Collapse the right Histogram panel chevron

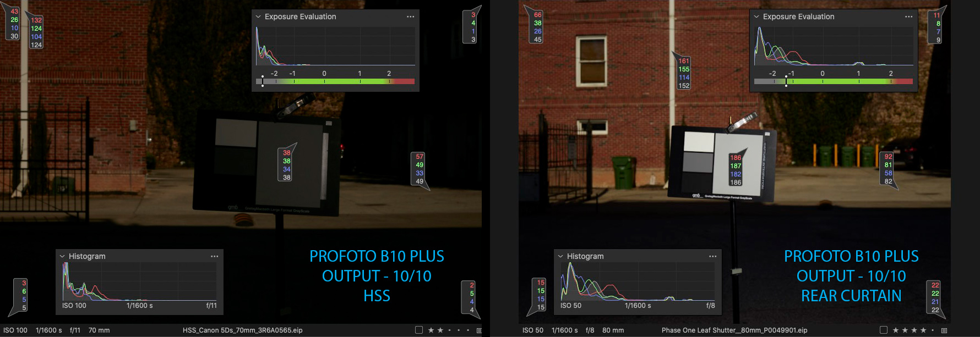[x=560, y=256]
